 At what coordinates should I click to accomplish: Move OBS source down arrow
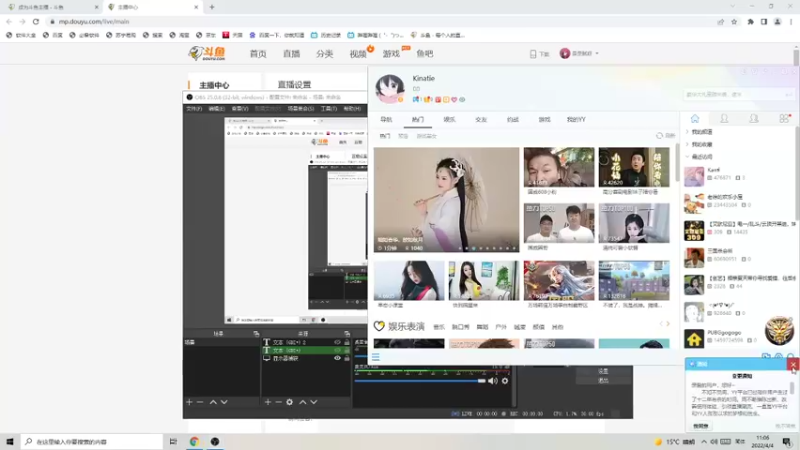(x=314, y=402)
